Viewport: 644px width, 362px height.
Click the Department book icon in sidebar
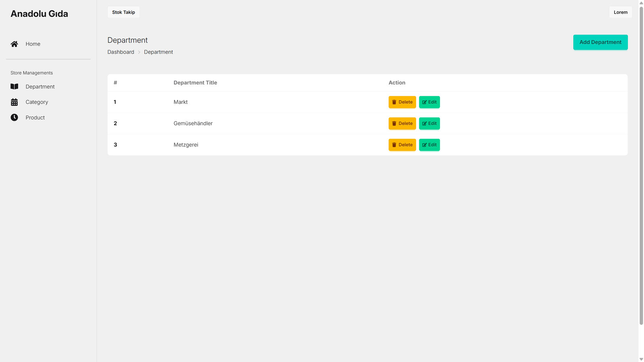pyautogui.click(x=14, y=86)
